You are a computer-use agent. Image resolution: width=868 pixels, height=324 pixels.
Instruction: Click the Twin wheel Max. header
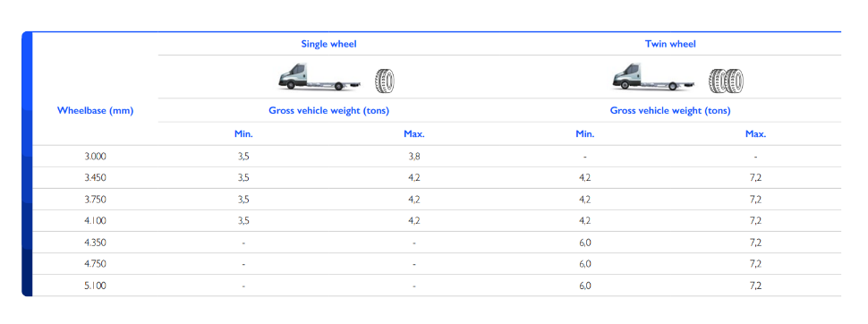pos(755,133)
